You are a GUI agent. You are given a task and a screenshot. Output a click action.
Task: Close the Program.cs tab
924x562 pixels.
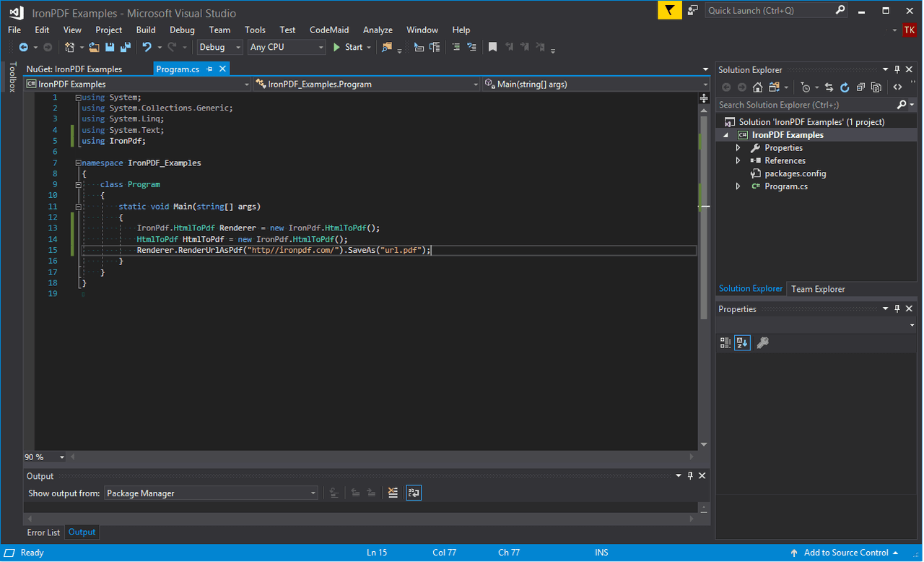pos(222,69)
